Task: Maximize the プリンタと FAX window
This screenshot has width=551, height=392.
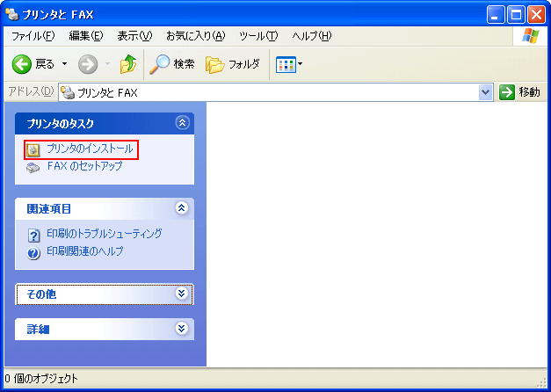Action: (x=516, y=15)
